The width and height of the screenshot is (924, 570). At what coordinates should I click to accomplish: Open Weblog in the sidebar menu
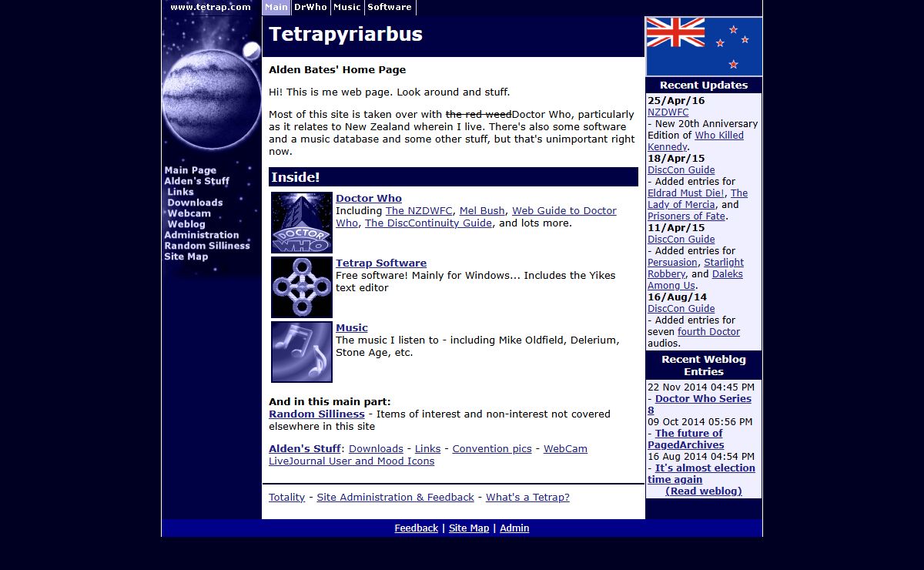pyautogui.click(x=186, y=224)
